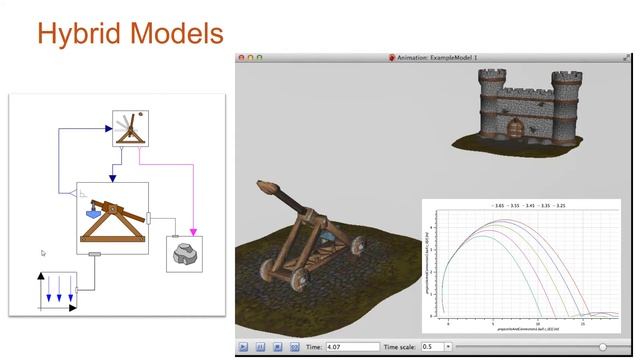Toggle the loop playback button
The image size is (640, 360).
pos(294,347)
